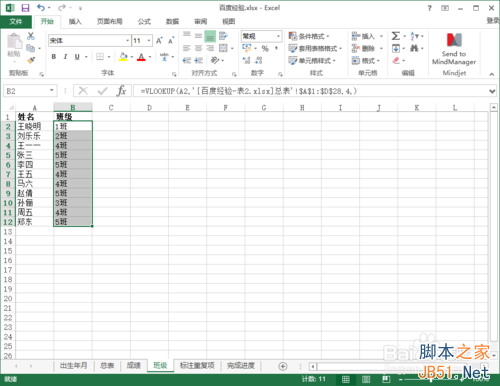Switch to the 插入 Insert tab
The width and height of the screenshot is (500, 386).
(75, 22)
